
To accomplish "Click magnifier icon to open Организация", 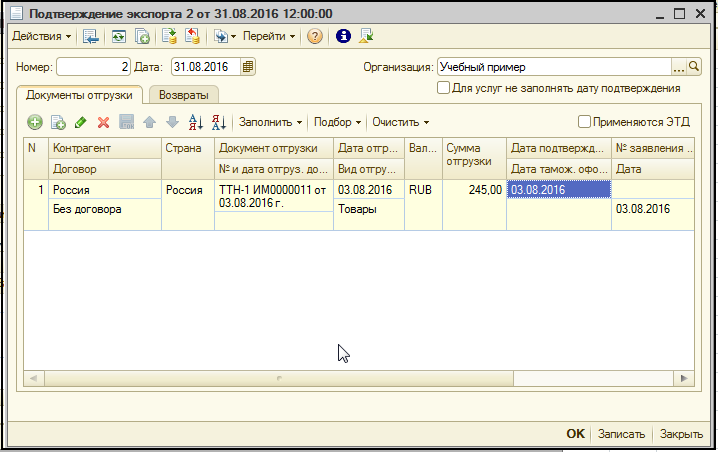I will 694,67.
